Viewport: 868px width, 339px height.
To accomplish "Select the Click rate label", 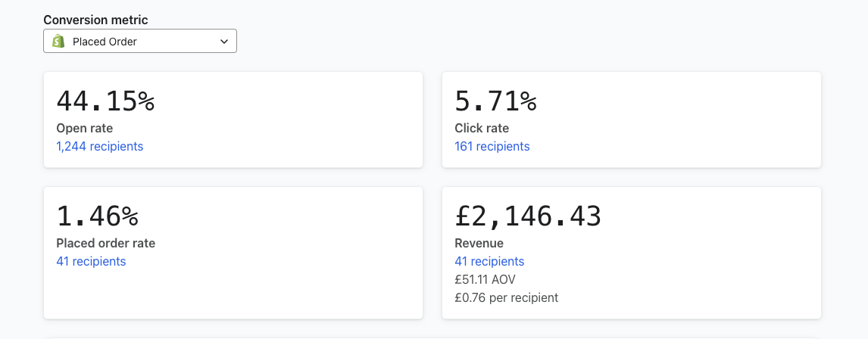I will tap(482, 128).
